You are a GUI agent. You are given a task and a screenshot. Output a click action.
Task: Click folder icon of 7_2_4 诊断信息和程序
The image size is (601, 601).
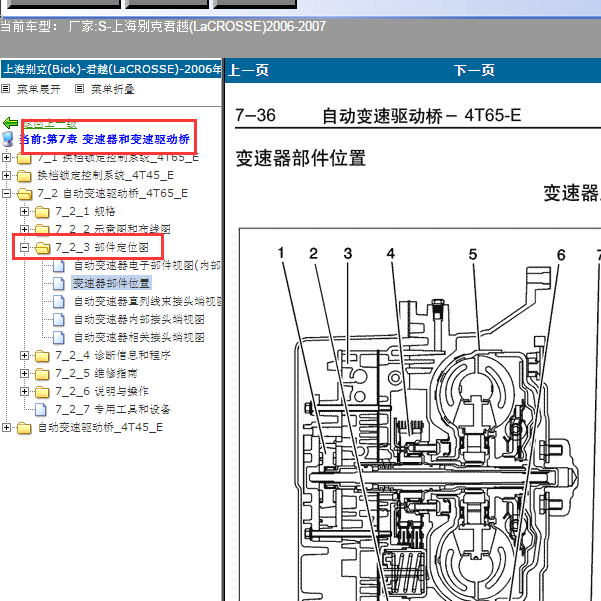42,356
